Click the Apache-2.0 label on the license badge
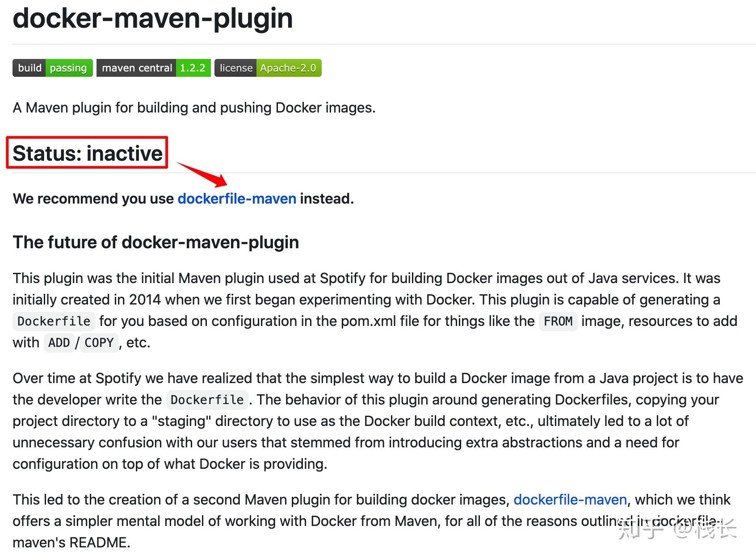 pos(288,68)
